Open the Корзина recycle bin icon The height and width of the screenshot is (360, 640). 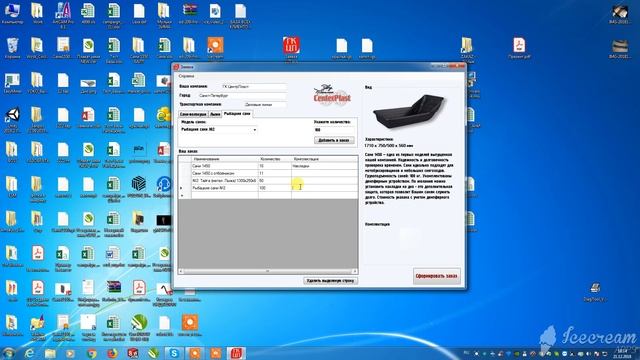pos(12,49)
